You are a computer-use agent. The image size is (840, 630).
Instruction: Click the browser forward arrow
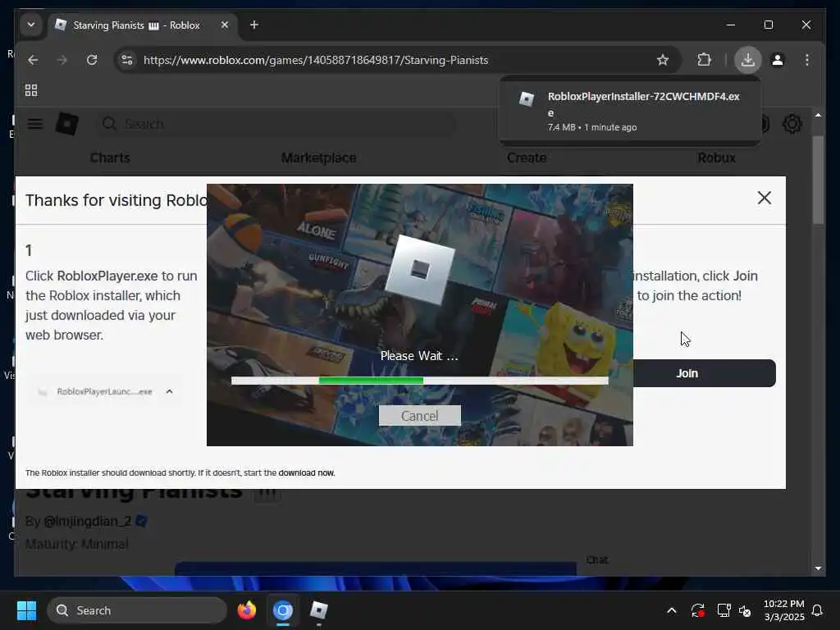click(62, 60)
